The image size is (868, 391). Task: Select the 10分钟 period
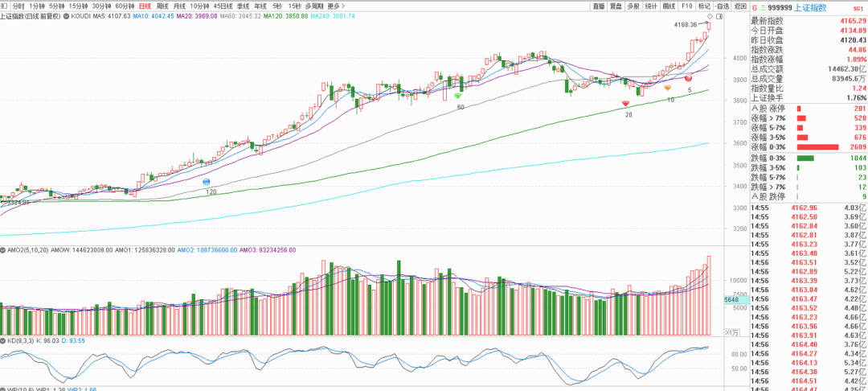pyautogui.click(x=199, y=6)
